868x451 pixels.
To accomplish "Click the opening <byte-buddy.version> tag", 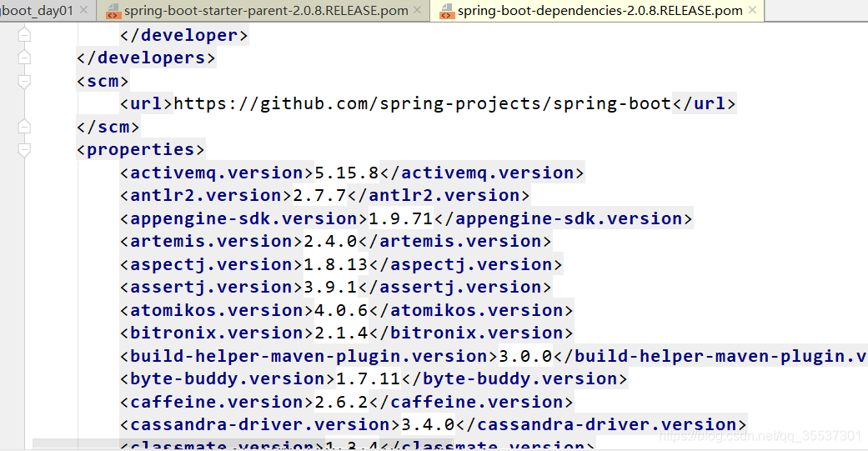I will point(228,379).
